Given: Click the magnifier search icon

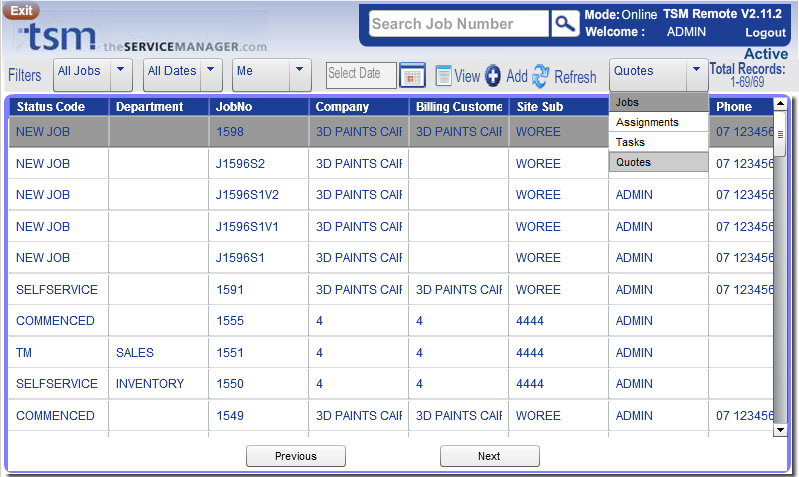Looking at the screenshot, I should pyautogui.click(x=565, y=23).
